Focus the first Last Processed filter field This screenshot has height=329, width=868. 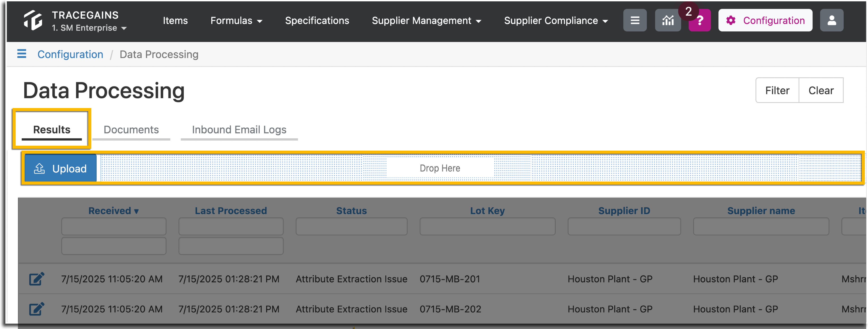coord(231,226)
